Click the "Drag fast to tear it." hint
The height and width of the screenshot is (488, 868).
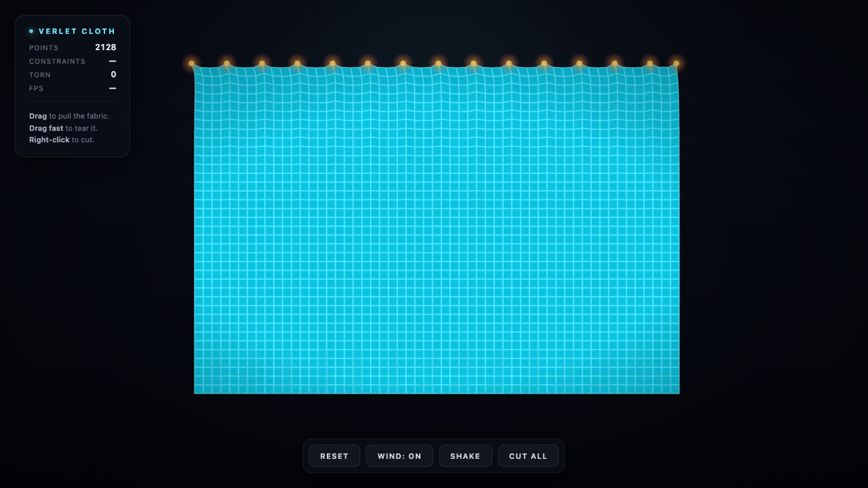tap(63, 128)
